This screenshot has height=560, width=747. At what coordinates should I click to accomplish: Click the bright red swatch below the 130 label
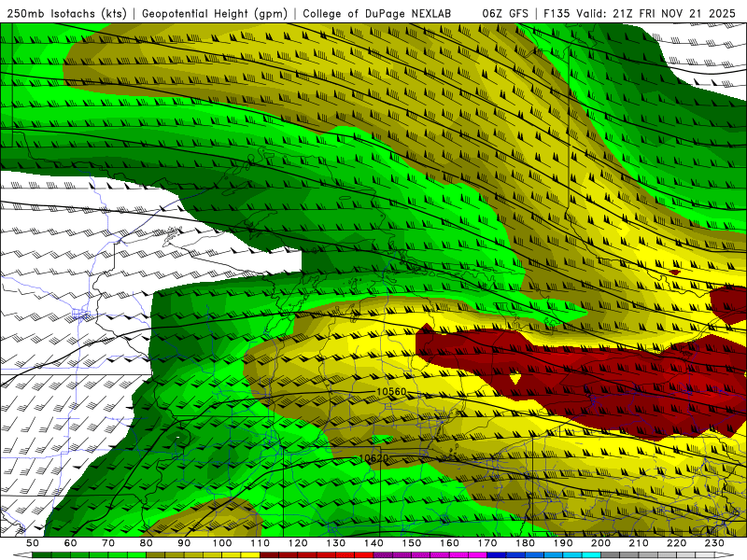click(345, 555)
